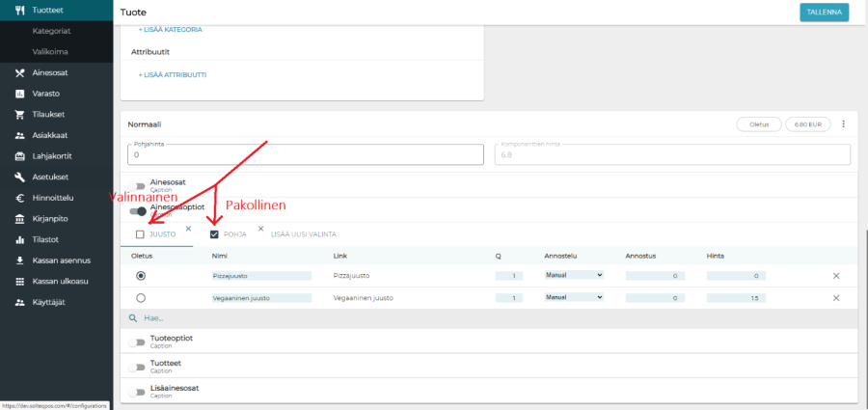Open Kategoriat in the sidebar menu
868x410 pixels.
[52, 31]
